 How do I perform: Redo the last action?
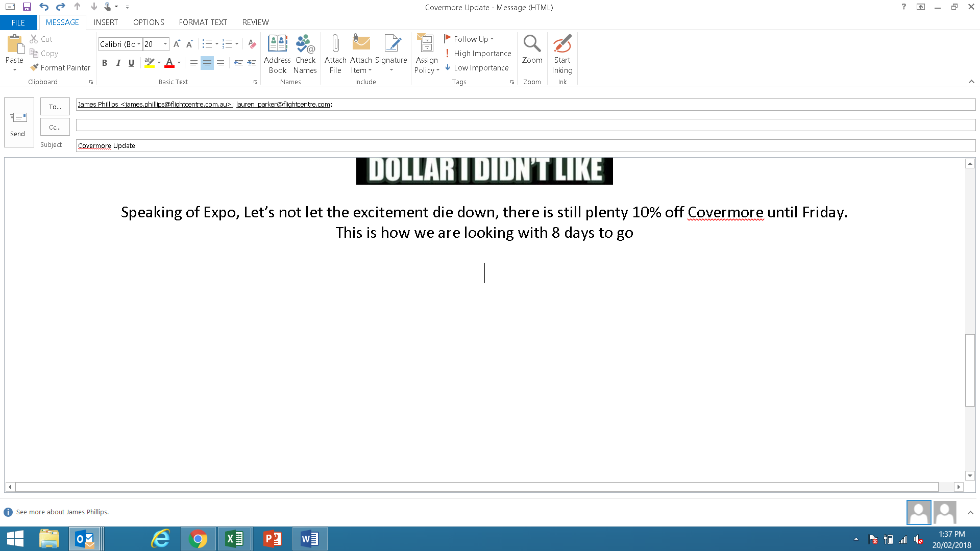[61, 7]
